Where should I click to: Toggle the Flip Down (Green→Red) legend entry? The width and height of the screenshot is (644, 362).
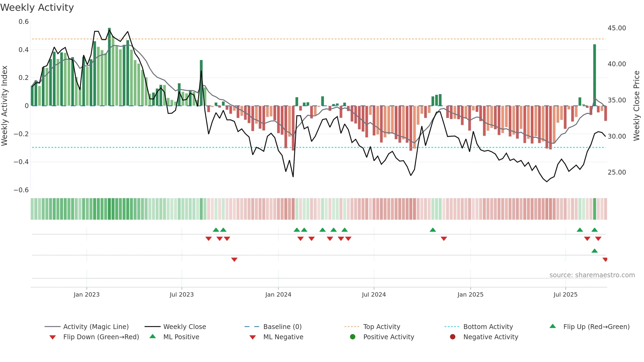(94, 337)
